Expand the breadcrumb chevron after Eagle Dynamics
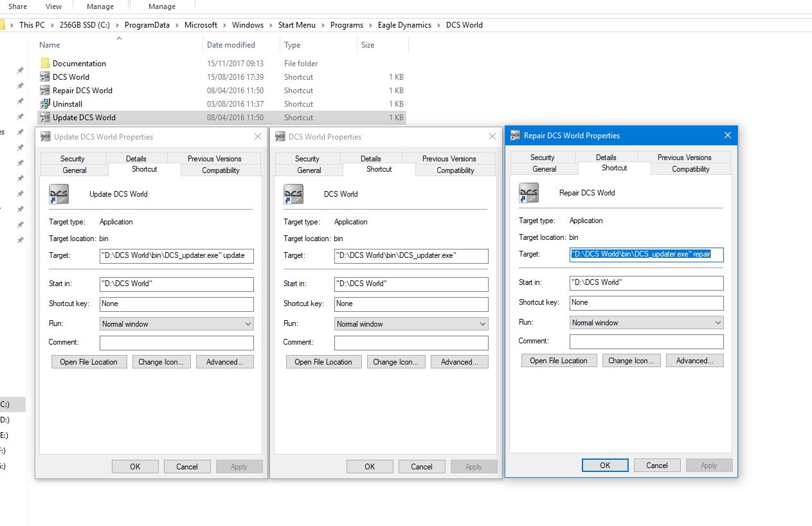812x526 pixels. pos(439,25)
